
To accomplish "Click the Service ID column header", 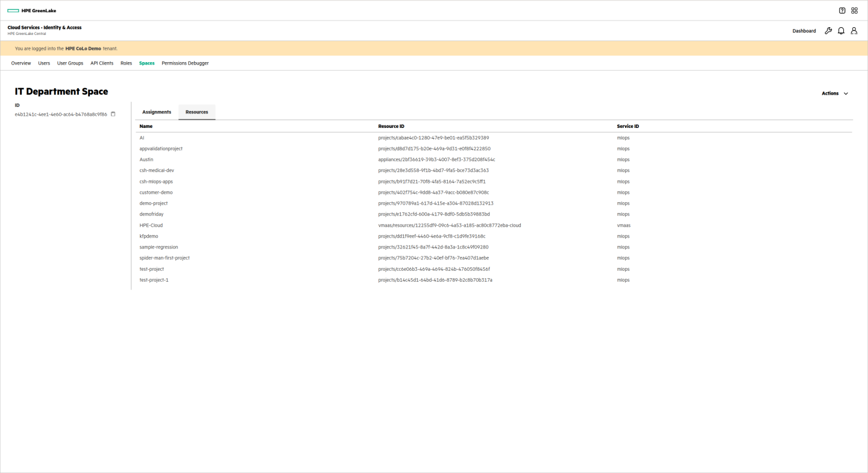I will (628, 127).
